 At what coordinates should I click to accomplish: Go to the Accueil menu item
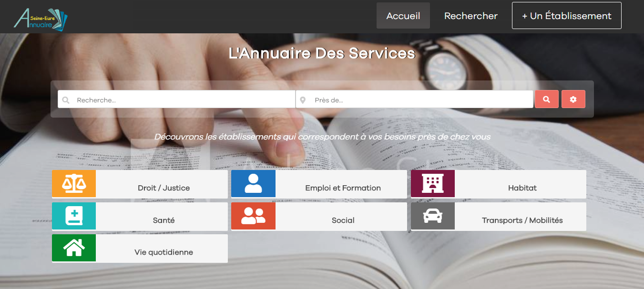tap(403, 16)
